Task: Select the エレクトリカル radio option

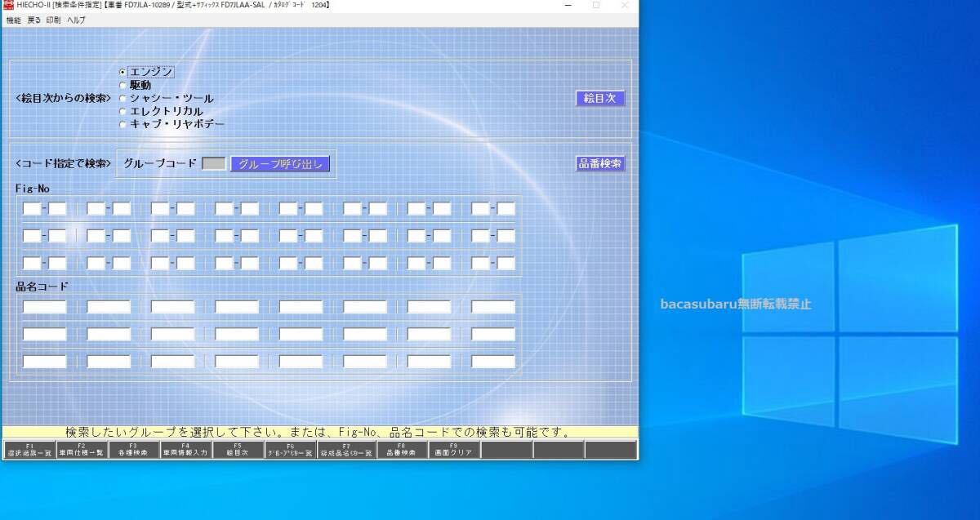Action: (123, 111)
